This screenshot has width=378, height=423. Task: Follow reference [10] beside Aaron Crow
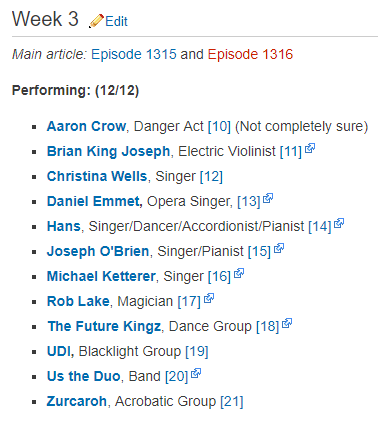(219, 127)
